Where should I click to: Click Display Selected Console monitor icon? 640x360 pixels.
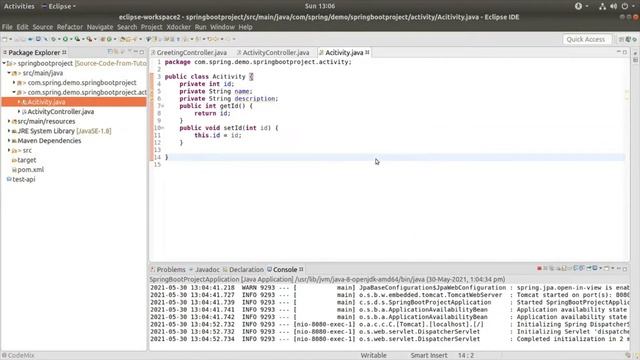point(595,269)
